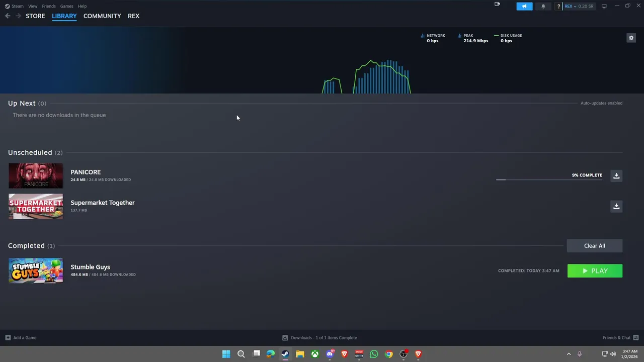This screenshot has width=644, height=362.
Task: Show hidden system tray icons chevron
Action: [569, 354]
